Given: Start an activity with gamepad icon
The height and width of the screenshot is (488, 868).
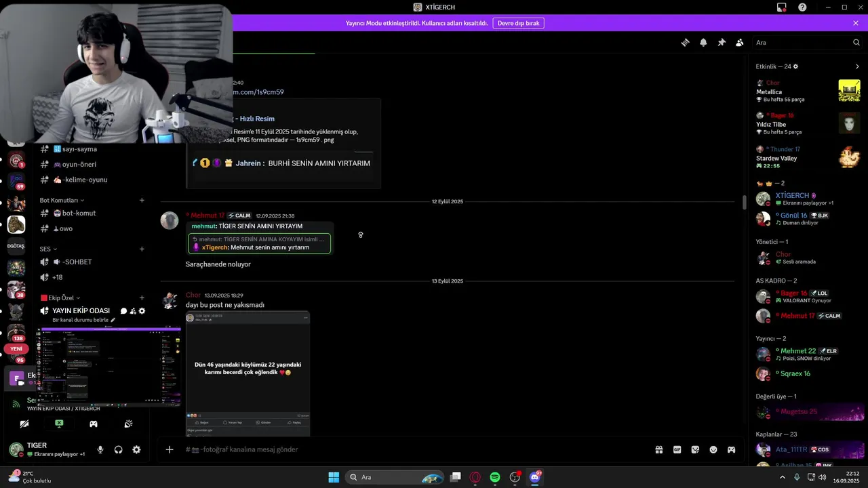Looking at the screenshot, I should click(x=94, y=424).
